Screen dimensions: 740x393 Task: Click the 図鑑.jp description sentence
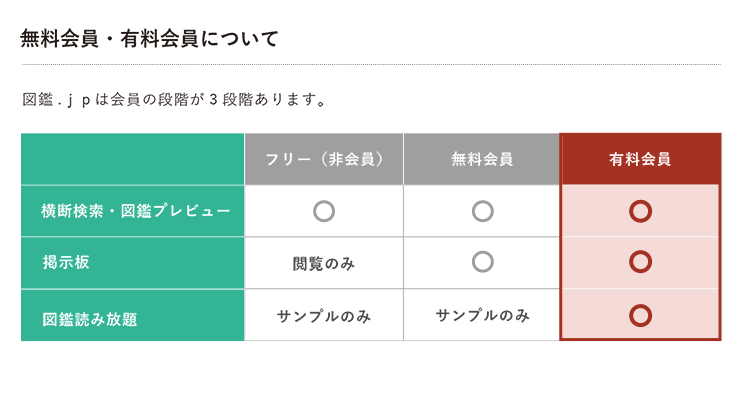tap(174, 100)
